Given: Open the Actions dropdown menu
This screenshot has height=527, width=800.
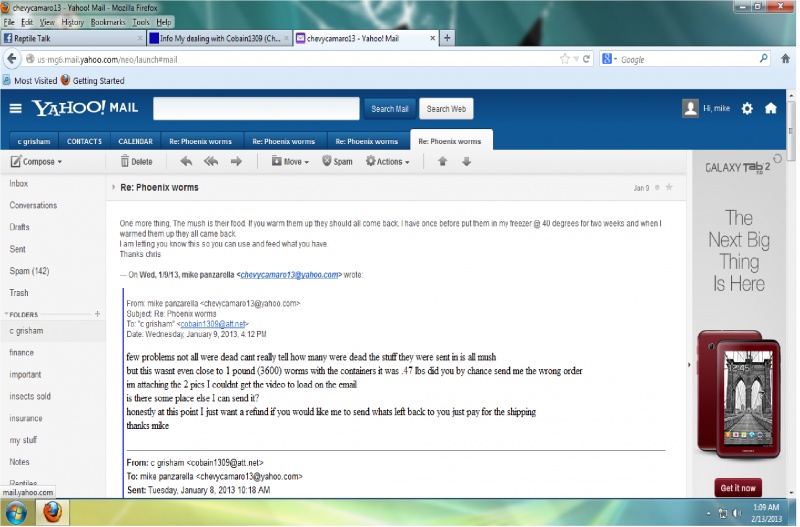Looking at the screenshot, I should 388,162.
